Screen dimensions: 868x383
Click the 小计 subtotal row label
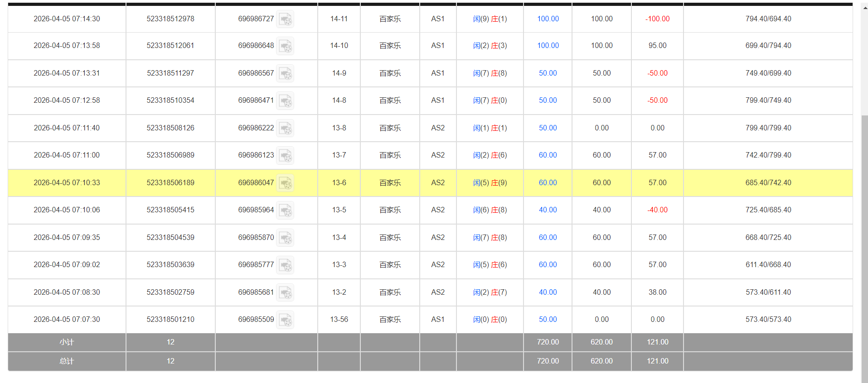[67, 342]
